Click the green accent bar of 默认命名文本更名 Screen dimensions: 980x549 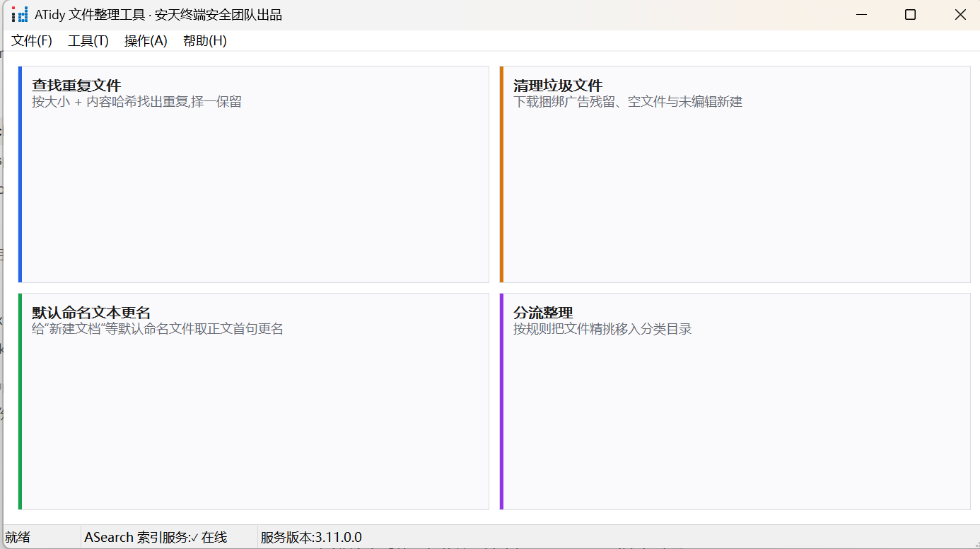(21, 402)
